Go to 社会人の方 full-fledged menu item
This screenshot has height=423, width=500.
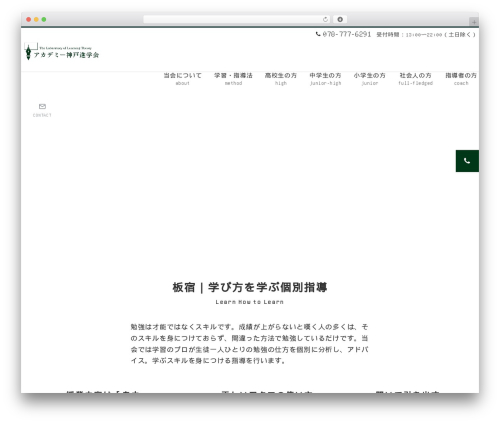point(415,79)
